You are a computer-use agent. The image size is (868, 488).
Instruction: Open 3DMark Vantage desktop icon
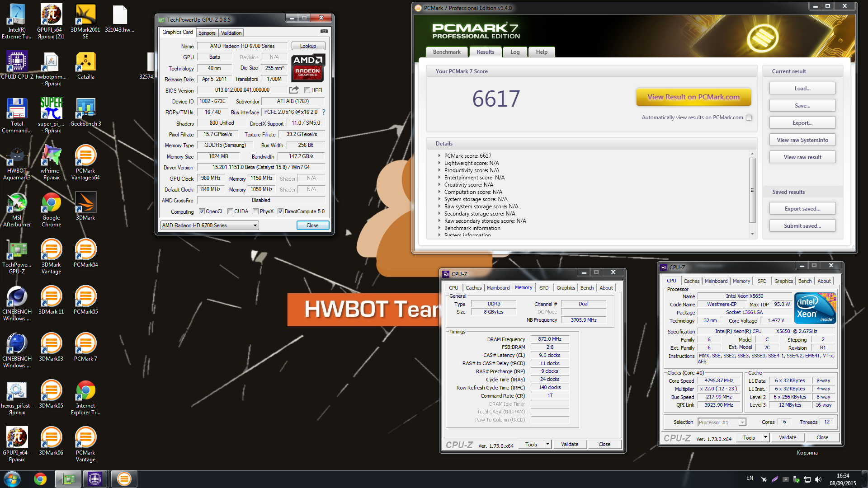51,256
